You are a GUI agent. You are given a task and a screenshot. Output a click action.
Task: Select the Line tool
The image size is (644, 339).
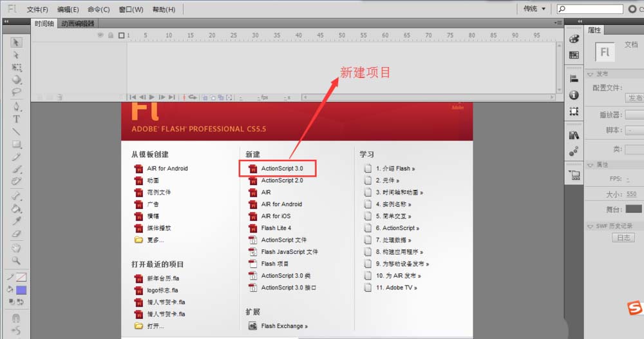[17, 131]
